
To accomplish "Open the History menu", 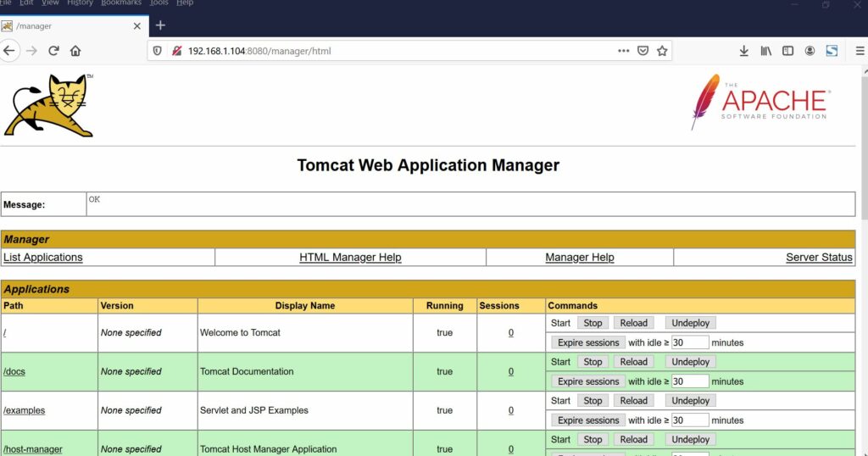I will tap(80, 3).
